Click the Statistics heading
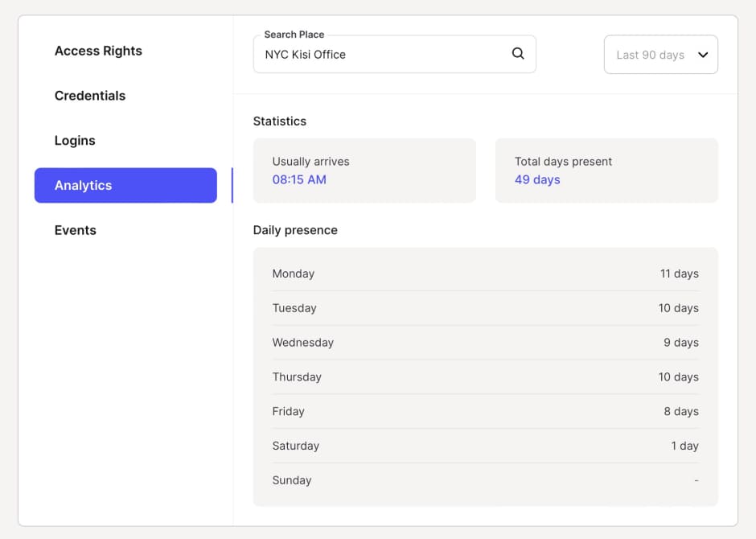 (x=280, y=121)
